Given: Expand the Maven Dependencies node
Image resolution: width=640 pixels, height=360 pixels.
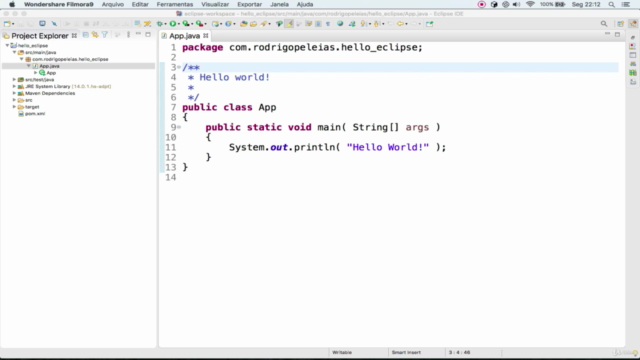Looking at the screenshot, I should [14, 93].
